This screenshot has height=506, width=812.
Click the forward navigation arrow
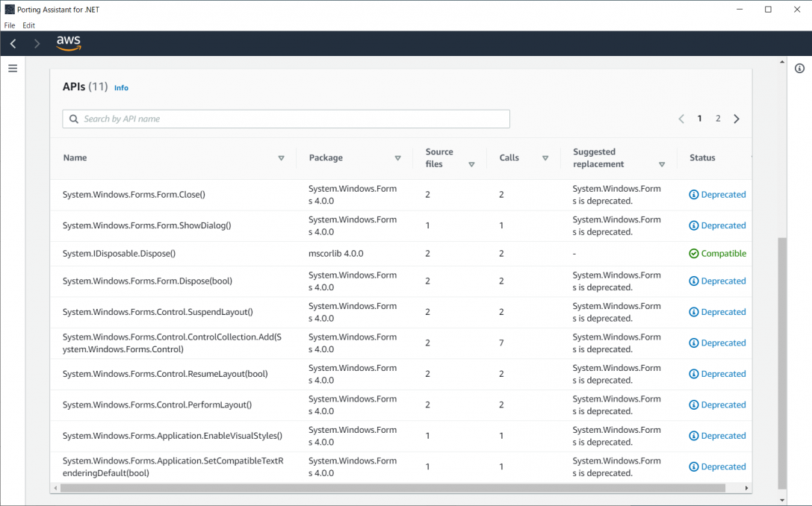click(x=37, y=44)
